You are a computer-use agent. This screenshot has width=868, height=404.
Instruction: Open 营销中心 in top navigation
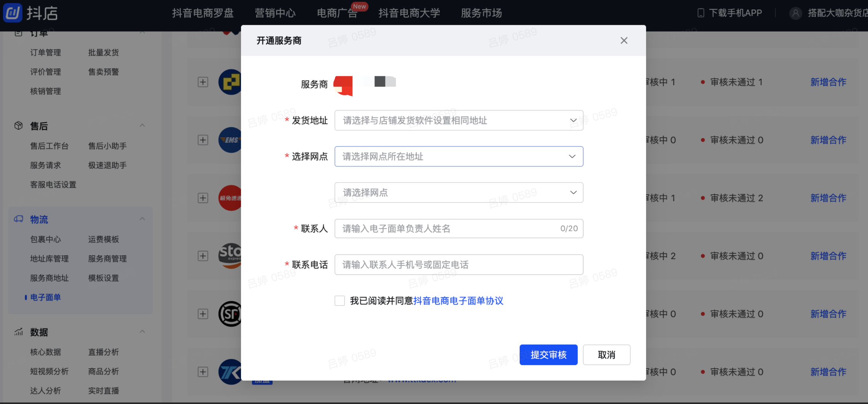pyautogui.click(x=275, y=13)
